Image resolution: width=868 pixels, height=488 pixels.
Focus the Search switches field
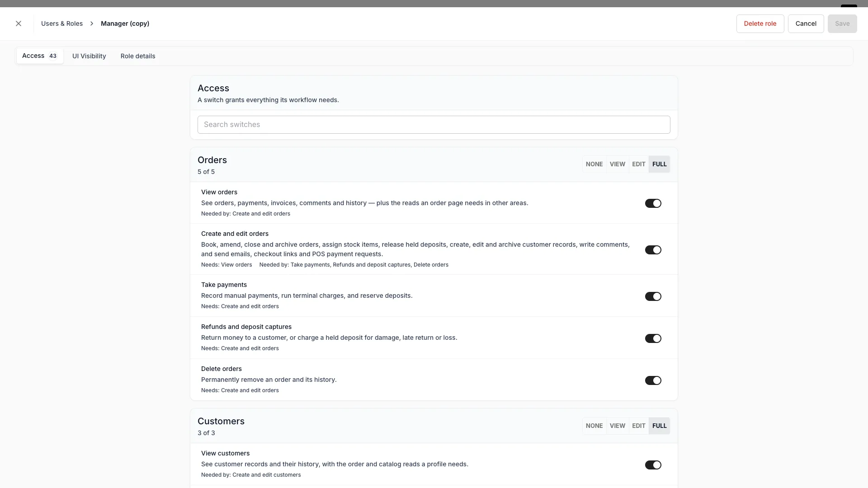coord(434,125)
